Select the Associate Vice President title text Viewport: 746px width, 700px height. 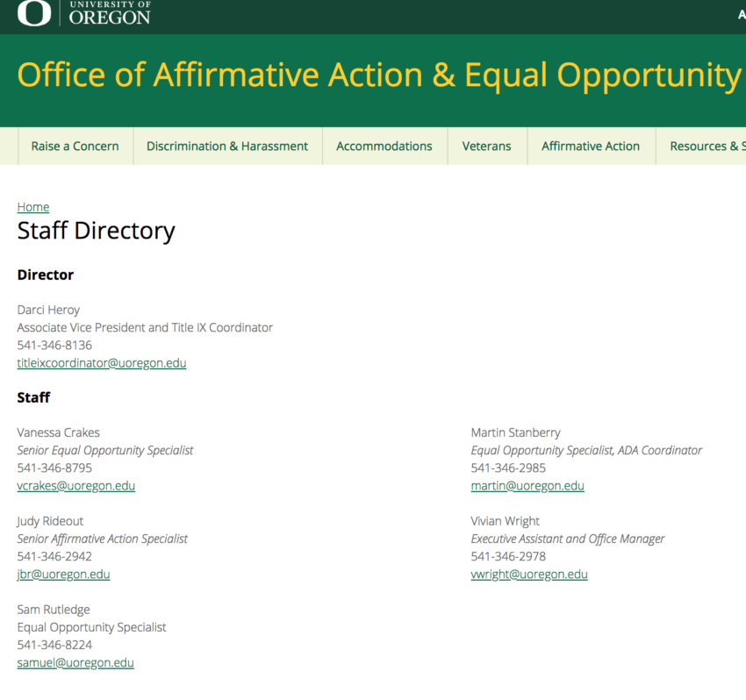coord(145,328)
